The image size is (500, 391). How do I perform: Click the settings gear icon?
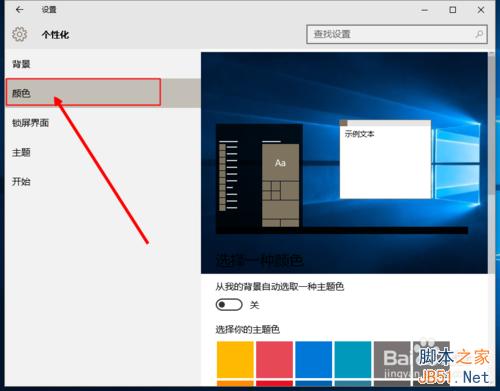(19, 34)
